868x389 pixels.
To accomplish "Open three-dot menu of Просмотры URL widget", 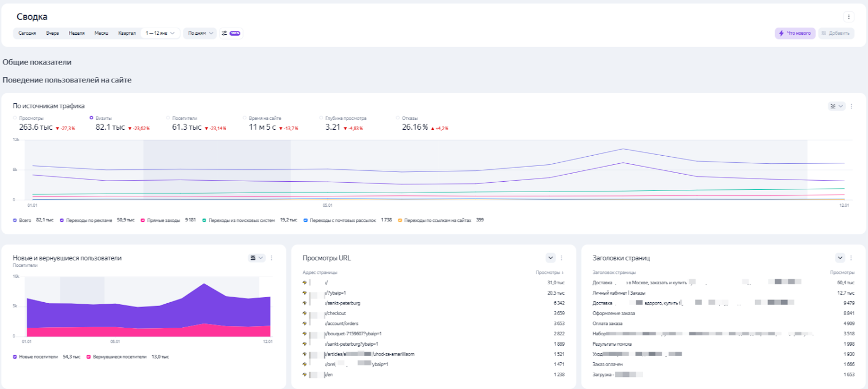I will click(561, 258).
